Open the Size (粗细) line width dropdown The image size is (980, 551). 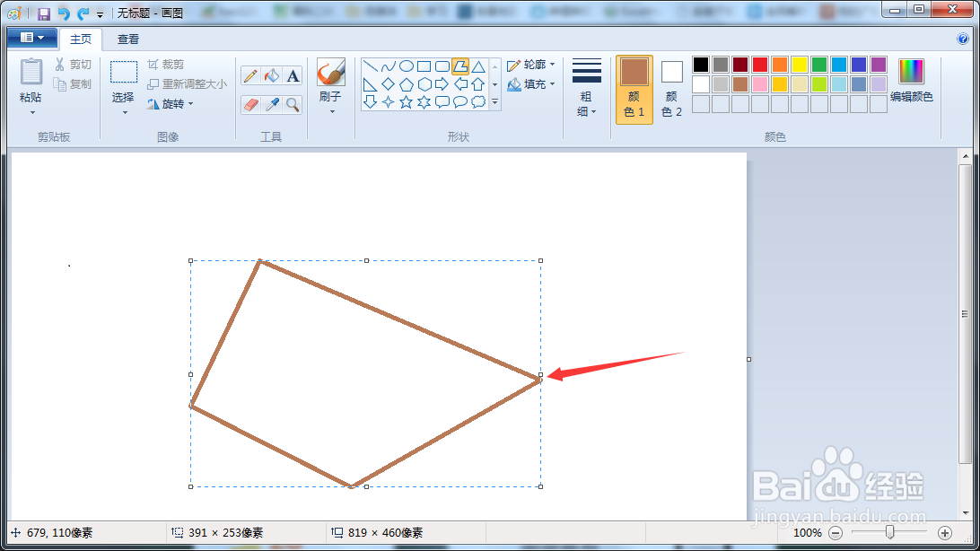586,89
